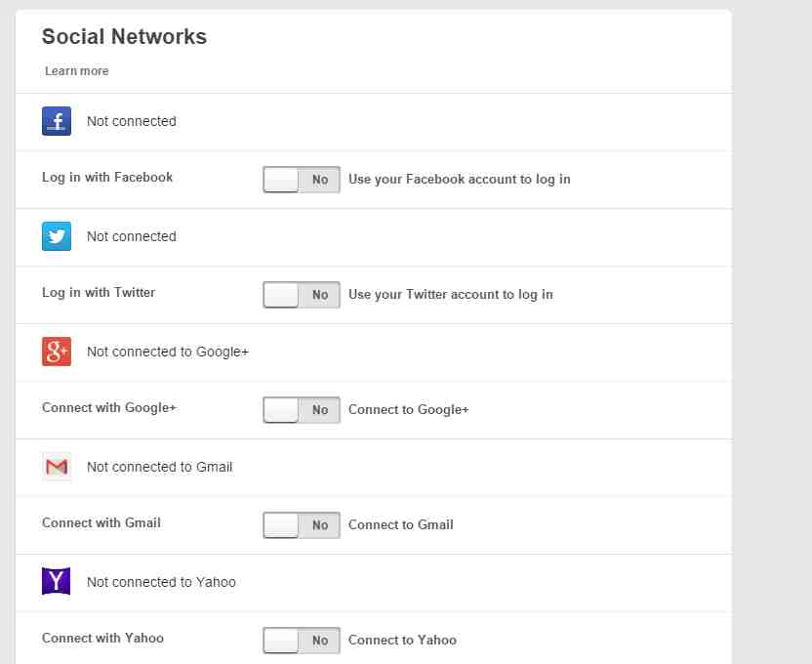Click the 'Not connected to Yahoo' status text
Viewport: 812px width, 664px height.
[x=161, y=582]
